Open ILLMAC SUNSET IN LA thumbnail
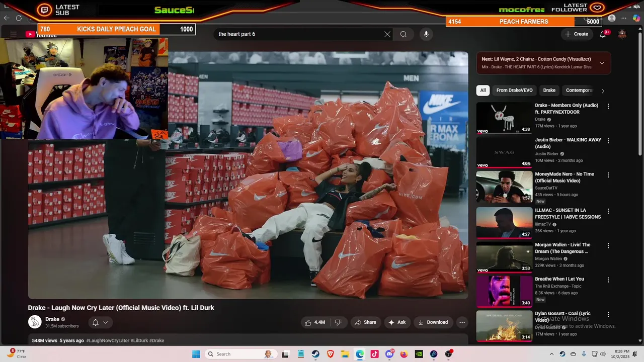Viewport: 644px width, 362px height. tap(504, 223)
